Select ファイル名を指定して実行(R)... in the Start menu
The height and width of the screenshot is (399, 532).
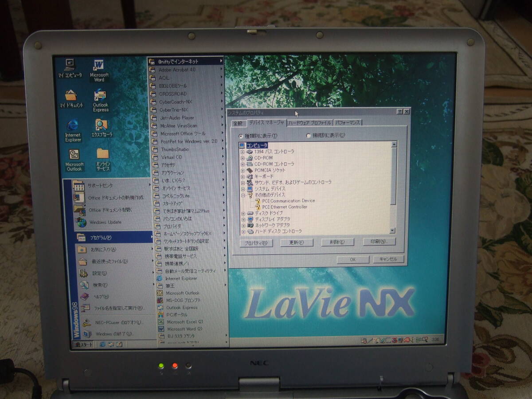pyautogui.click(x=116, y=308)
